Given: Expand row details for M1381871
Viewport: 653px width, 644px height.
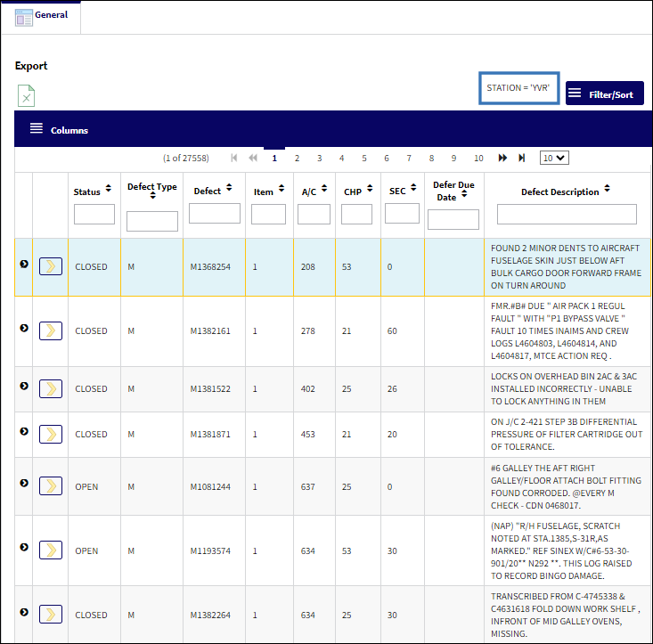Looking at the screenshot, I should (24, 431).
